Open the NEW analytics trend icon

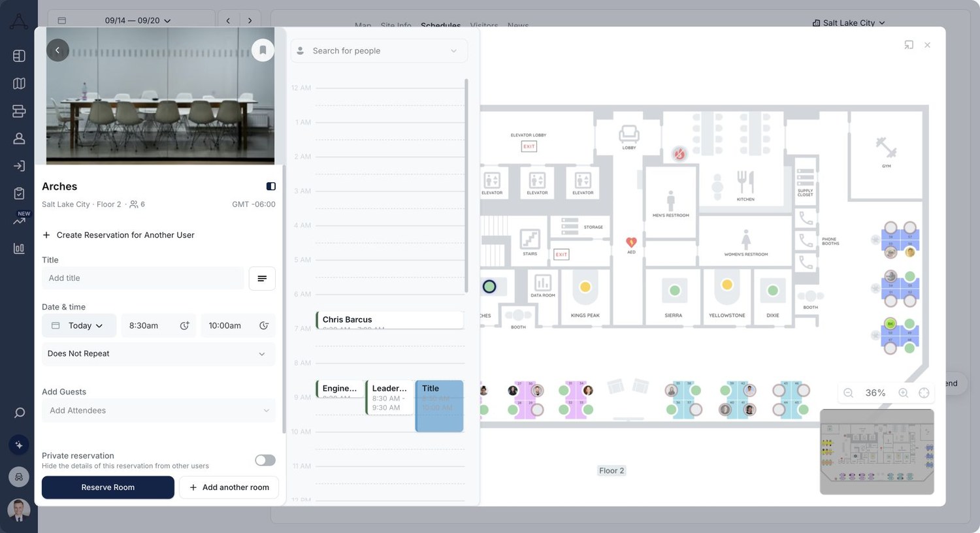click(x=19, y=220)
